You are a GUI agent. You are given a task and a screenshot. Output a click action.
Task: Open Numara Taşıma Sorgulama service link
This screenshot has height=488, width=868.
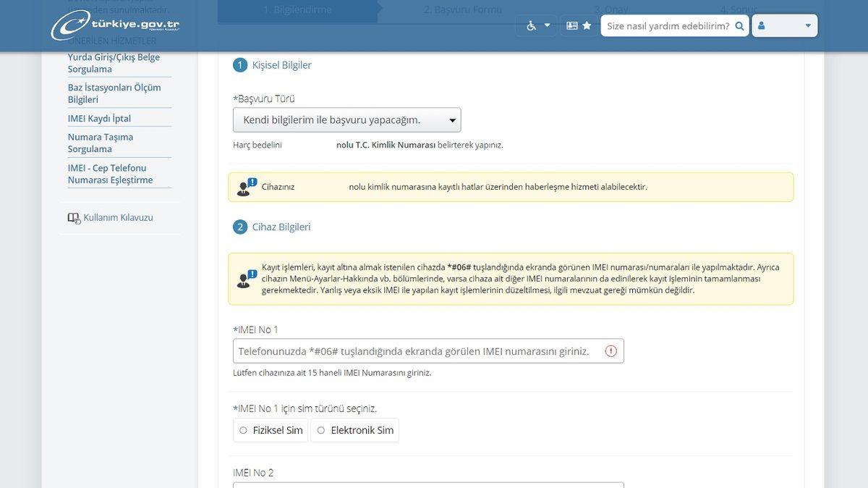pos(101,143)
